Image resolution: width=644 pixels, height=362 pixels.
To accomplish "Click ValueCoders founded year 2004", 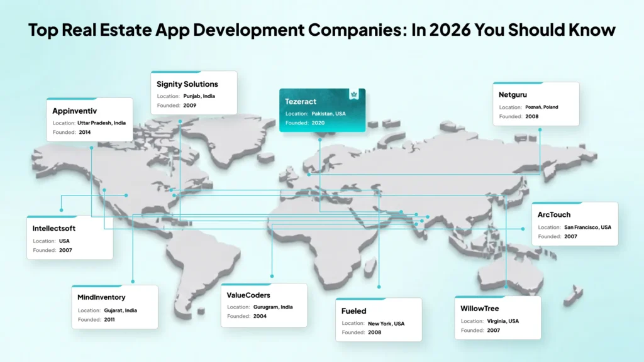I will 260,316.
